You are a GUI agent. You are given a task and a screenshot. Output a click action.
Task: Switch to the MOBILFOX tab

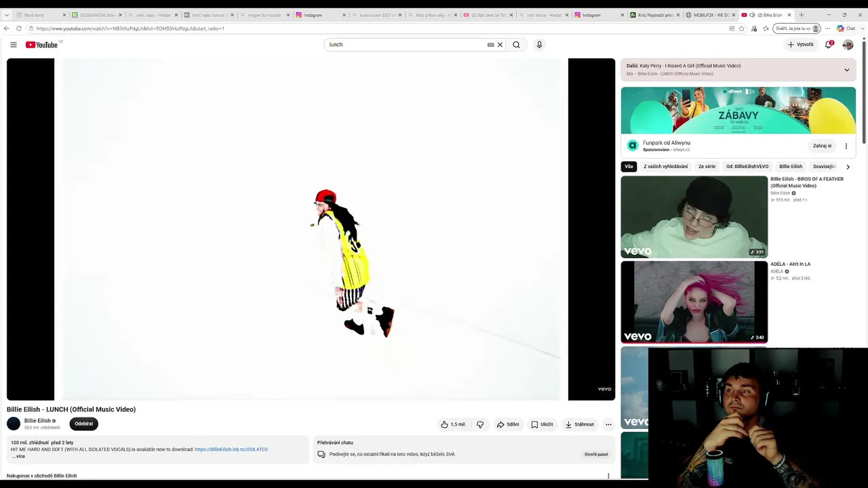click(x=709, y=15)
